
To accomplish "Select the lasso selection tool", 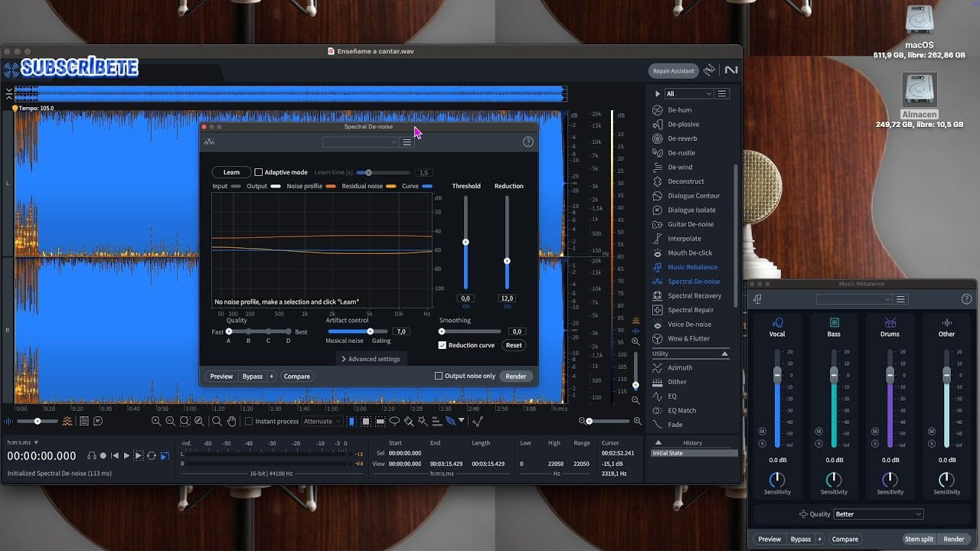I will [x=394, y=421].
